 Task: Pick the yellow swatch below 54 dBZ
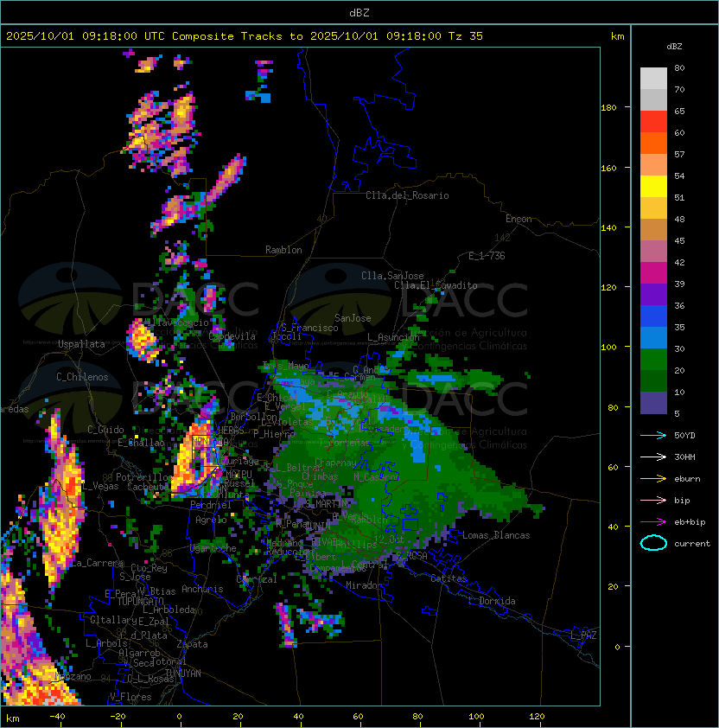pos(653,187)
